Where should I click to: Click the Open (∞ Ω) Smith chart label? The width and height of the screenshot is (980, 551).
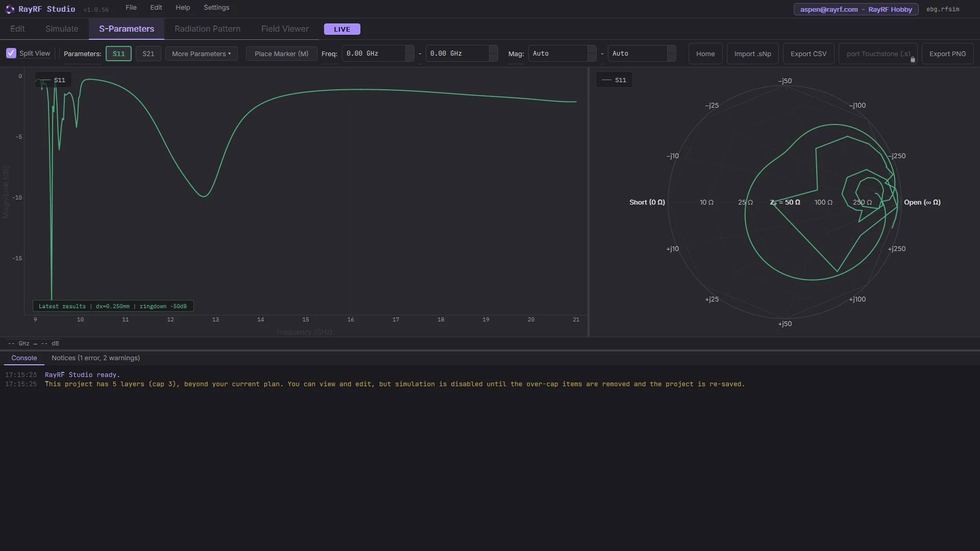pos(922,203)
